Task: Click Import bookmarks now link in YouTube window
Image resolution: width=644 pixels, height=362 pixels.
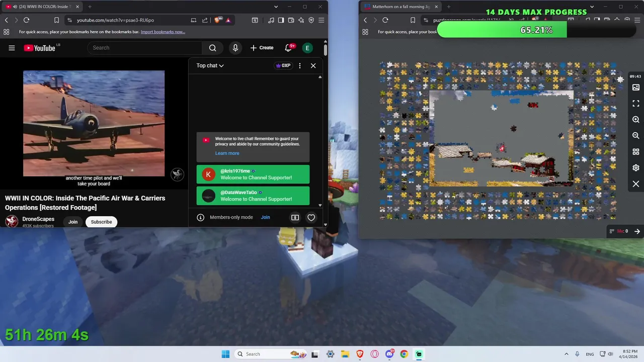Action: click(x=163, y=32)
